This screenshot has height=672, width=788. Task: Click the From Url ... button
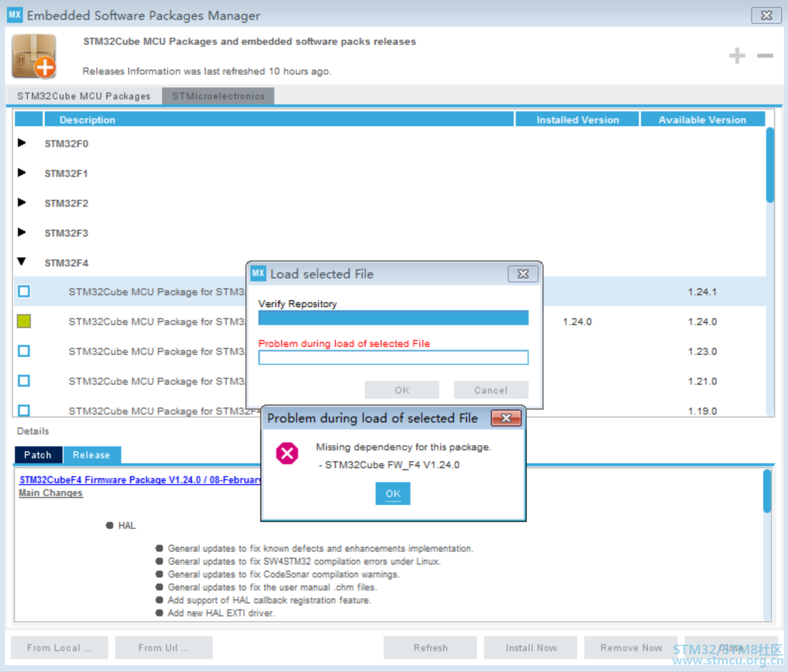pos(164,648)
